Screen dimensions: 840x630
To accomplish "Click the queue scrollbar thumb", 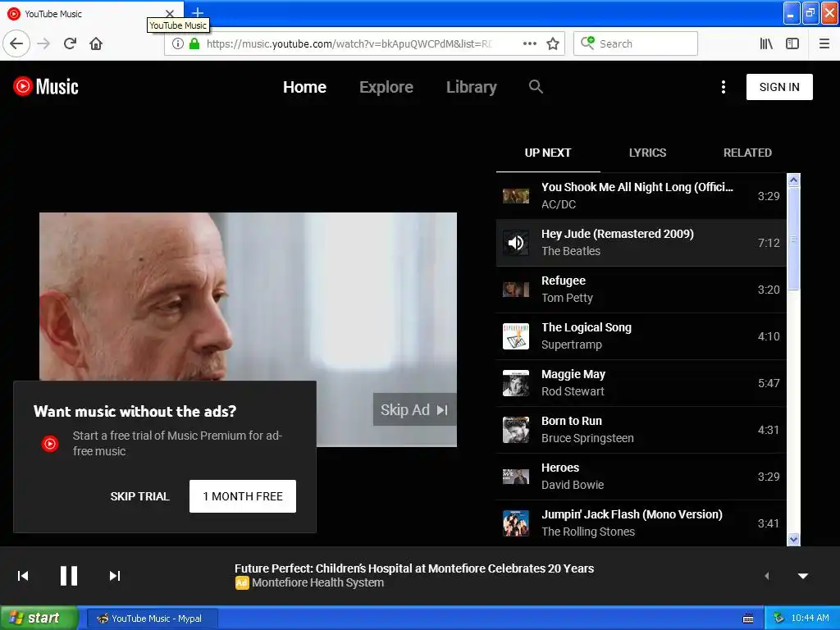I will point(794,239).
